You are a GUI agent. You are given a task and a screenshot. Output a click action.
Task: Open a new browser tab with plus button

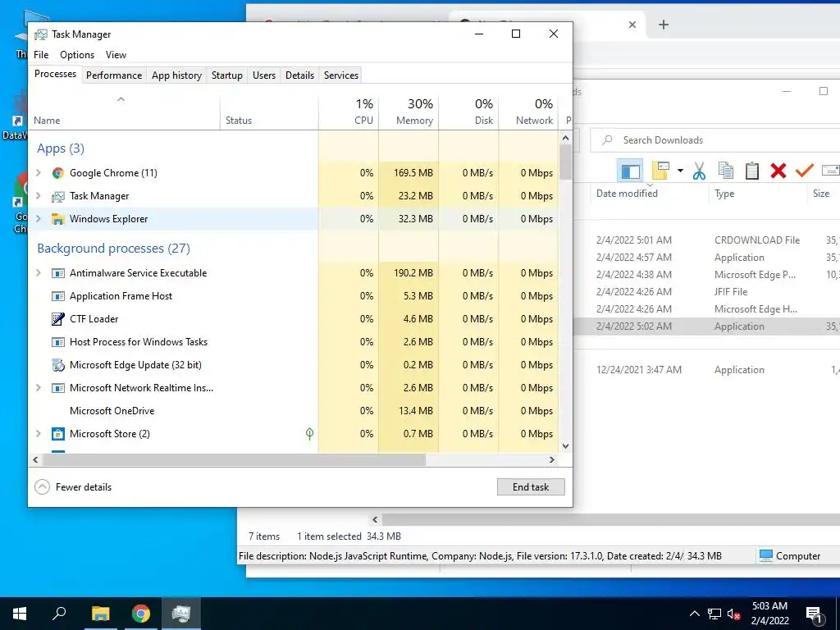coord(663,25)
